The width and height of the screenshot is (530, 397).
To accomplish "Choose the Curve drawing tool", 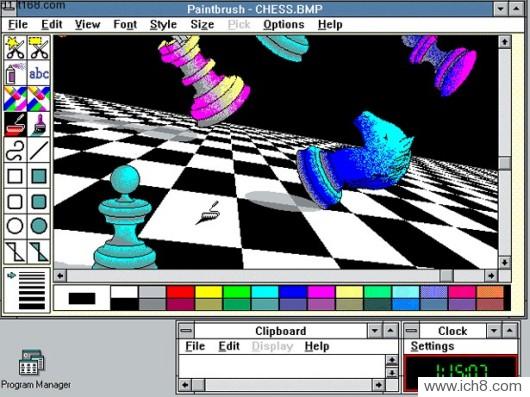I will [x=15, y=150].
